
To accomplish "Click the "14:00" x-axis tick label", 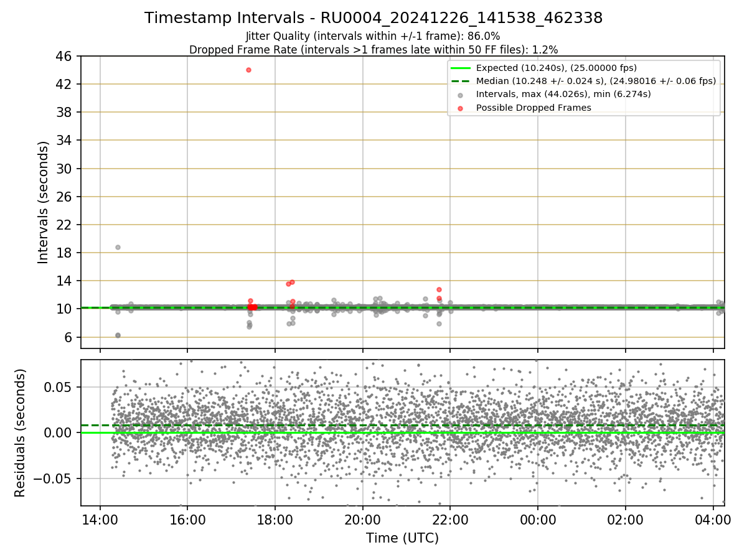I will (x=101, y=520).
